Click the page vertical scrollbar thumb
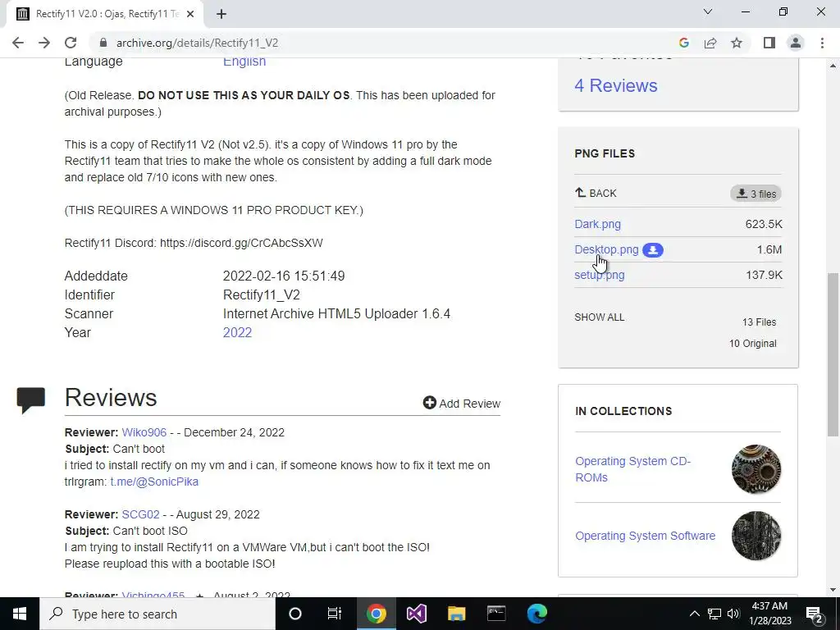840x630 pixels. [x=833, y=354]
